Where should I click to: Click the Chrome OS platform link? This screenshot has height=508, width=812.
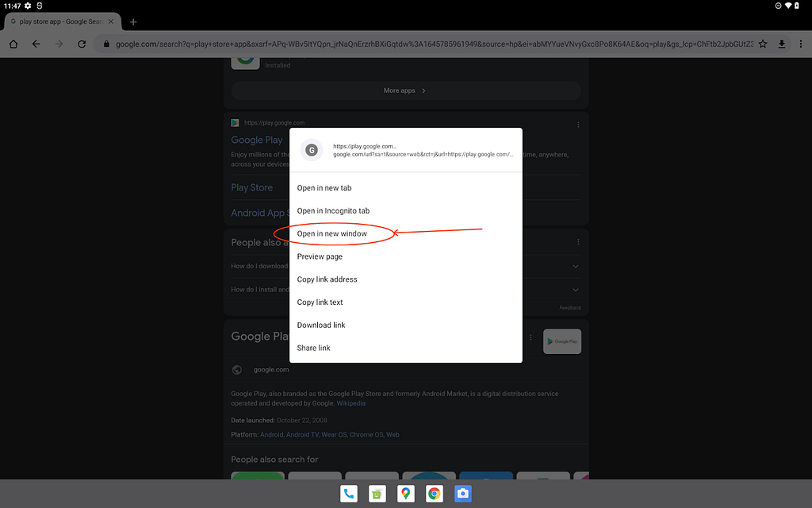pyautogui.click(x=366, y=435)
